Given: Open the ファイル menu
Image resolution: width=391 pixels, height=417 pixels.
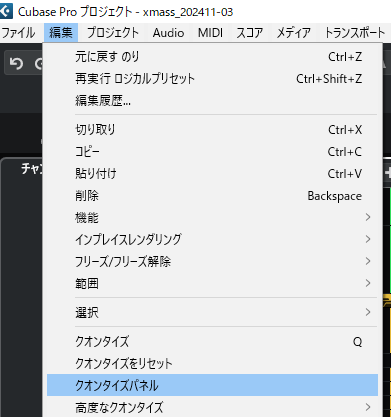Looking at the screenshot, I should [19, 33].
